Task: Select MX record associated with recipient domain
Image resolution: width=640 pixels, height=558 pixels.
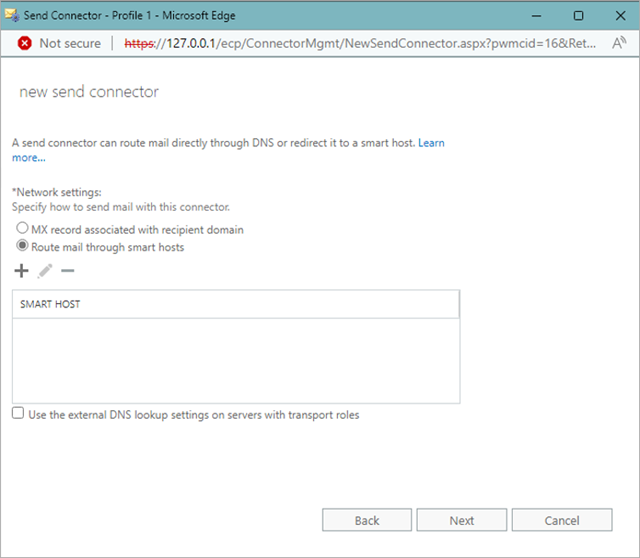Action: [22, 229]
